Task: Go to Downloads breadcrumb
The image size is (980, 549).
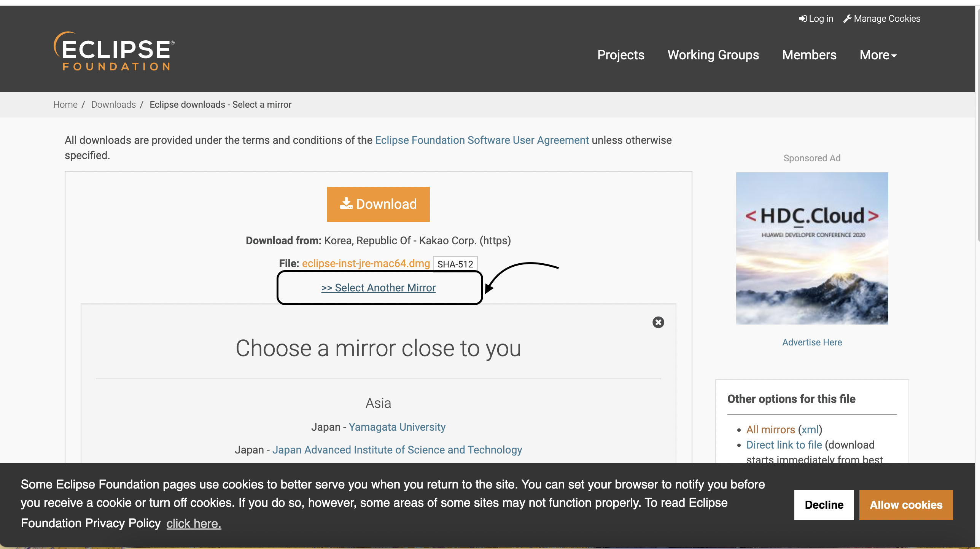Action: 113,105
